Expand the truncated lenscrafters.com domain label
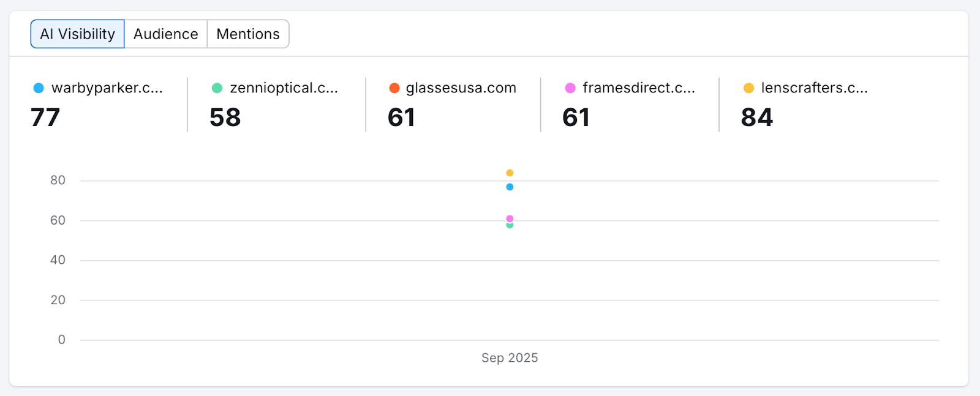 pos(815,88)
